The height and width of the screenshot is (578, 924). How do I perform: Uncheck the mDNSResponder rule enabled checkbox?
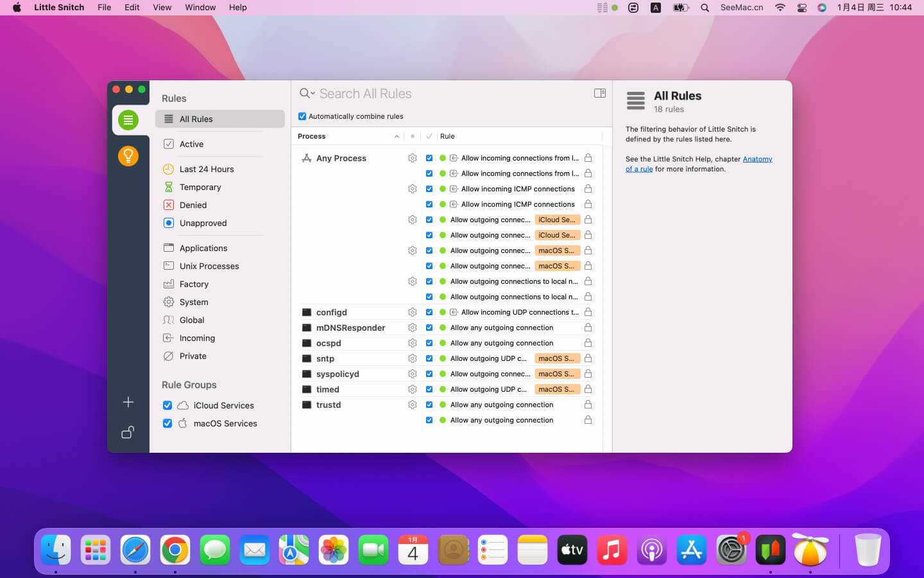pos(429,328)
